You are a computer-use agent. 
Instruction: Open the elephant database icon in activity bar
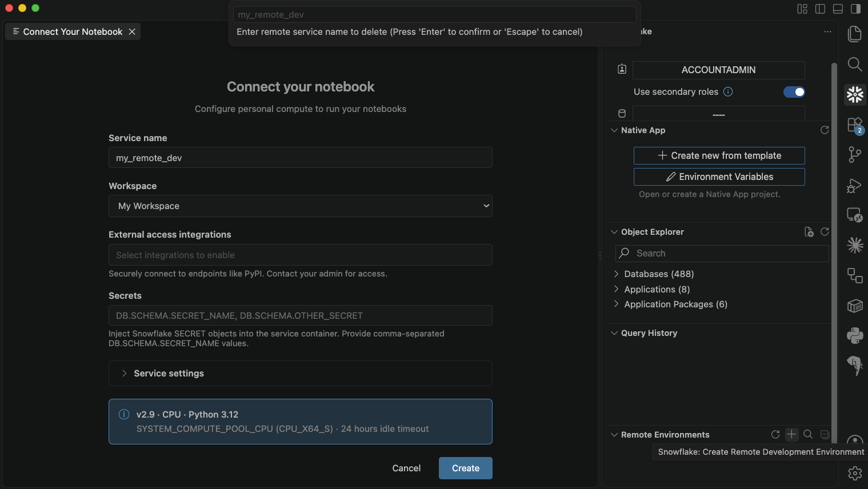tap(855, 365)
